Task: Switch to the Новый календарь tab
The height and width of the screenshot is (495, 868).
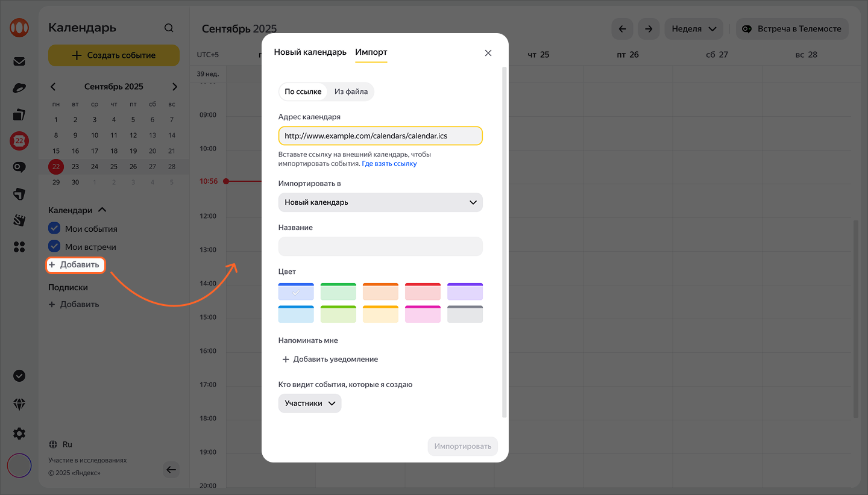Action: (310, 52)
